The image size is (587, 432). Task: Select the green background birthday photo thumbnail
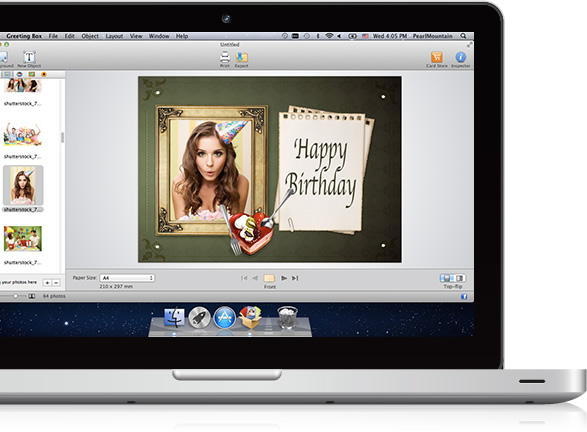22,238
